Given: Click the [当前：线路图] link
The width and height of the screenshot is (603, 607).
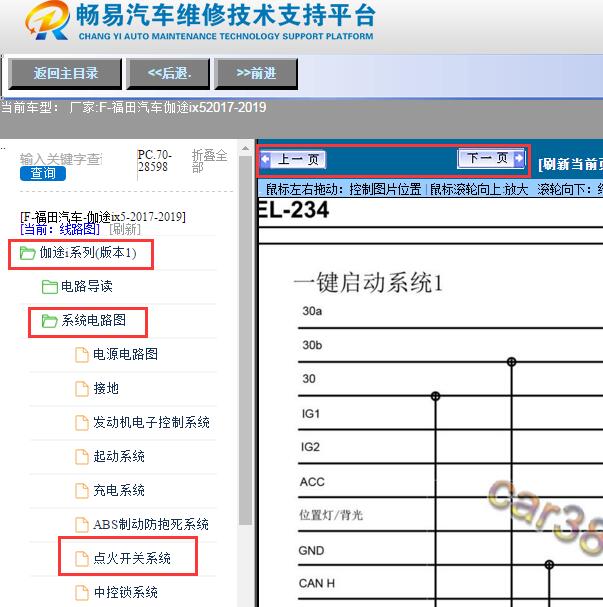Looking at the screenshot, I should 60,229.
